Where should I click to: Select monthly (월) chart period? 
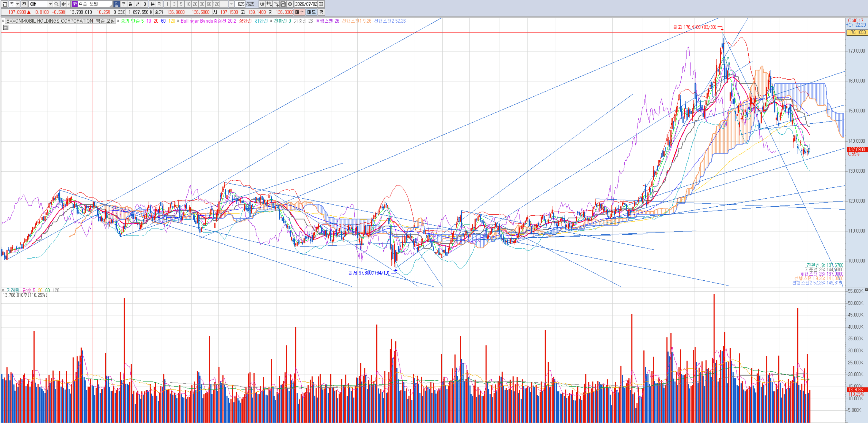(x=131, y=4)
